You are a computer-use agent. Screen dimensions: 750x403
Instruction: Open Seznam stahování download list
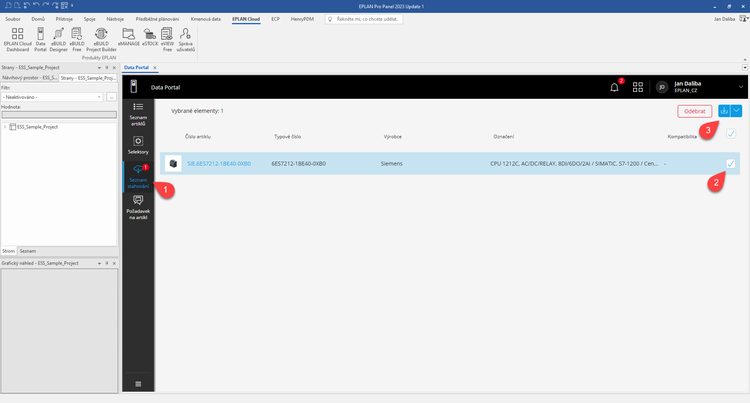[x=138, y=176]
